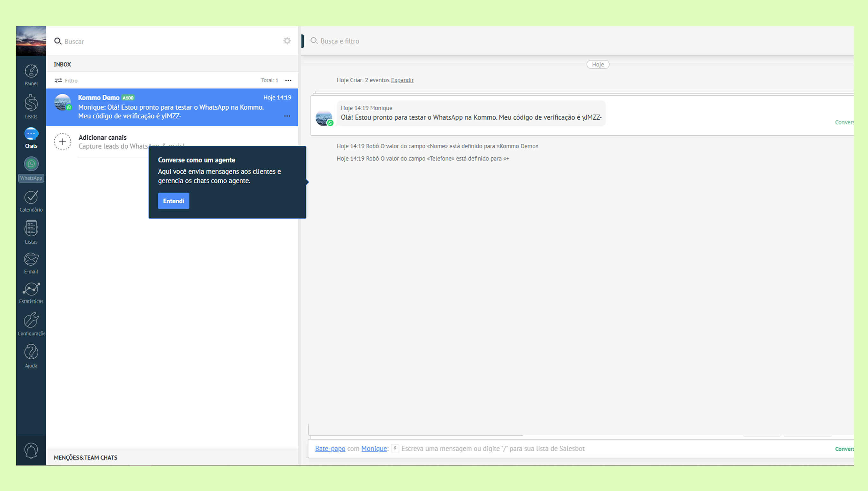868x491 pixels.
Task: Open the WhatsApp sidebar icon
Action: 31,164
